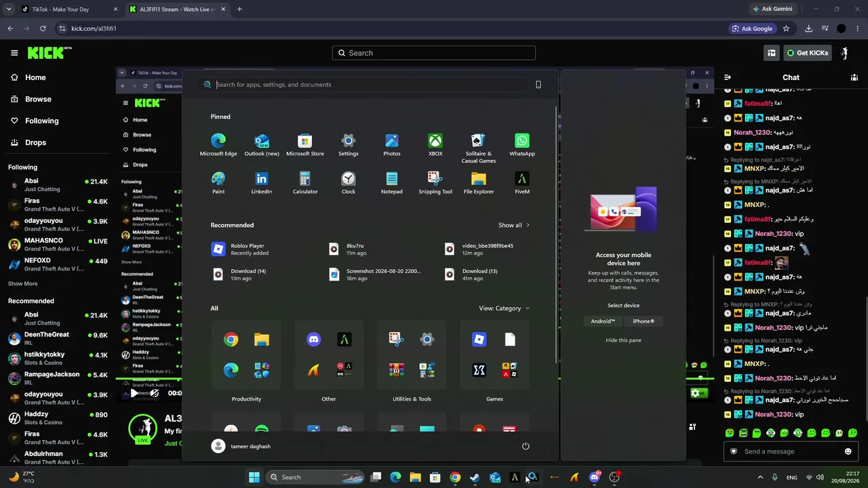
Task: Bookmark this page with the star icon
Action: coord(786,28)
